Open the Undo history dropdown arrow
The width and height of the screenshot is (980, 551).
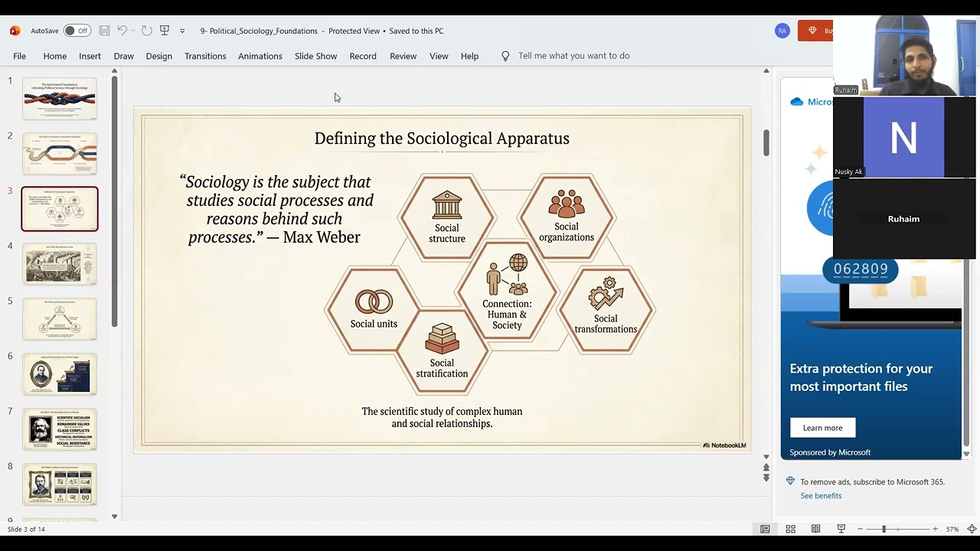coord(133,31)
